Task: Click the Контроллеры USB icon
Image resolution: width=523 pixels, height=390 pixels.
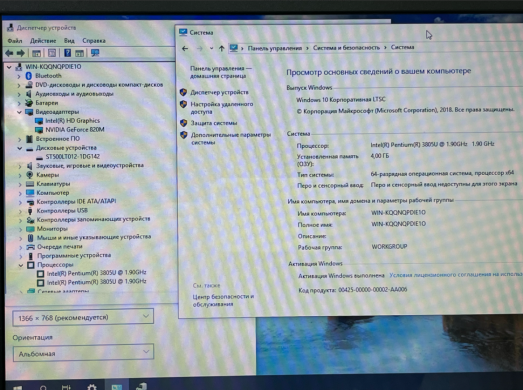Action: (x=30, y=211)
